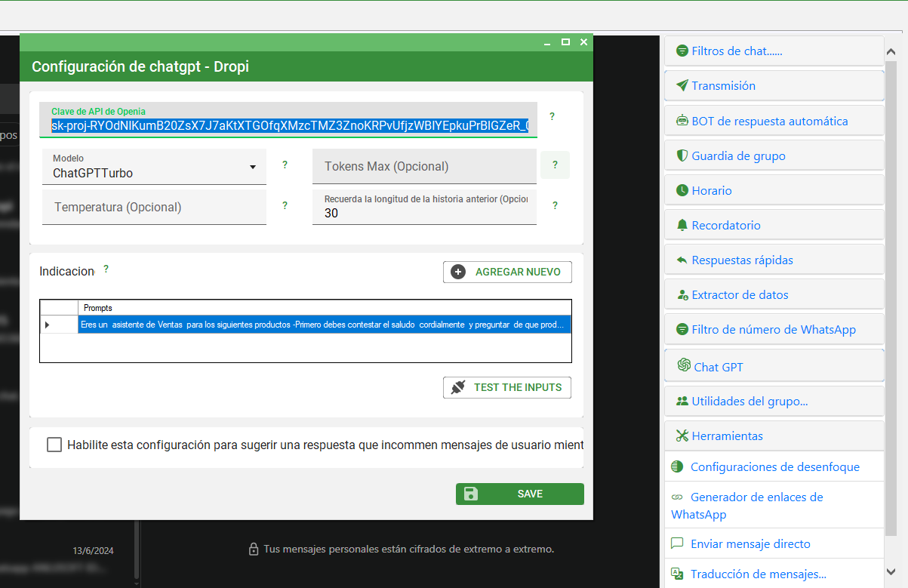Open the Modelo dropdown

(x=253, y=167)
